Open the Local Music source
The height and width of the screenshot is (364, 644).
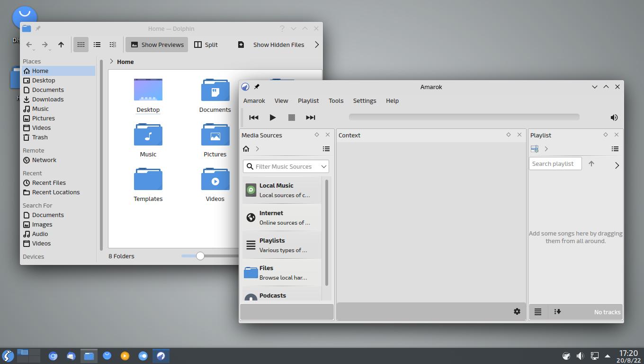point(282,190)
